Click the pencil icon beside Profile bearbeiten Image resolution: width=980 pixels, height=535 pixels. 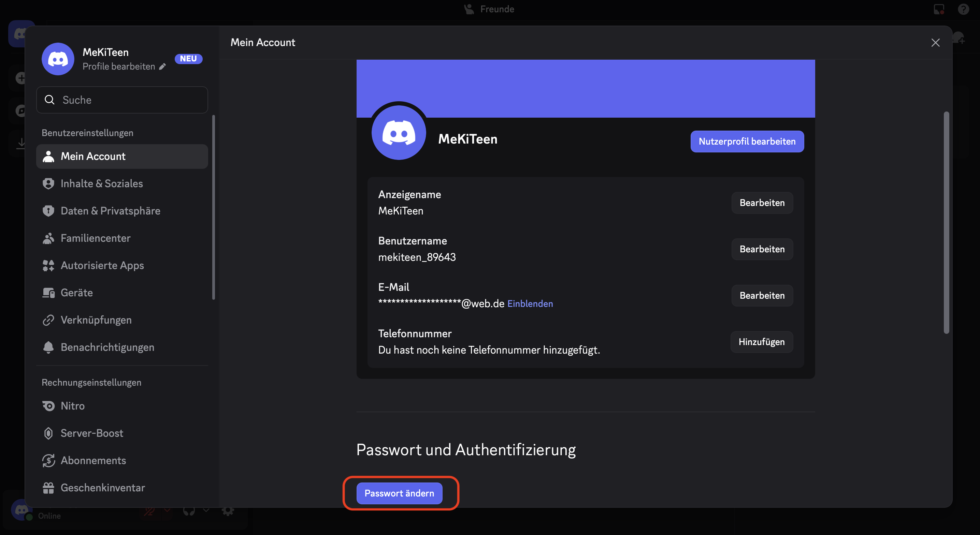pyautogui.click(x=162, y=66)
